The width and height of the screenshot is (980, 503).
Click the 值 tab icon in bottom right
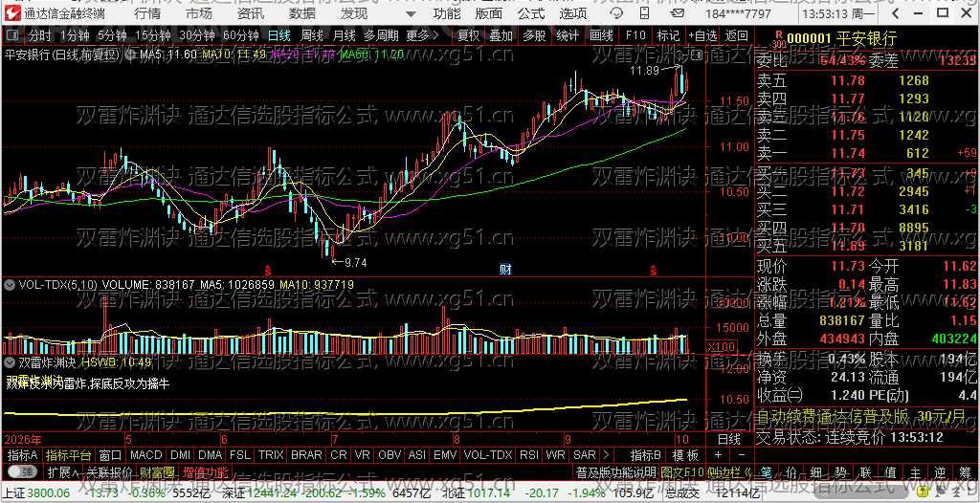891,471
